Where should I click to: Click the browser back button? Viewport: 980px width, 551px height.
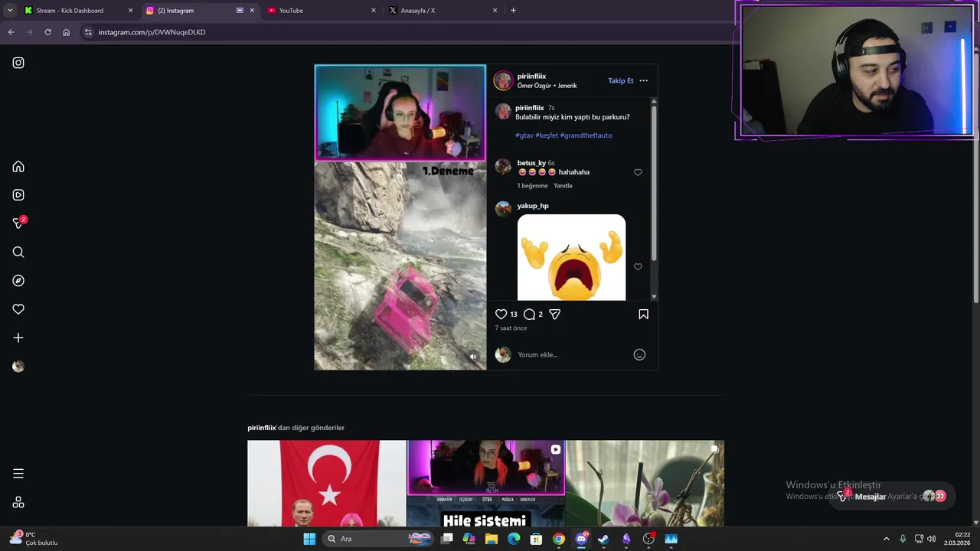(x=11, y=32)
